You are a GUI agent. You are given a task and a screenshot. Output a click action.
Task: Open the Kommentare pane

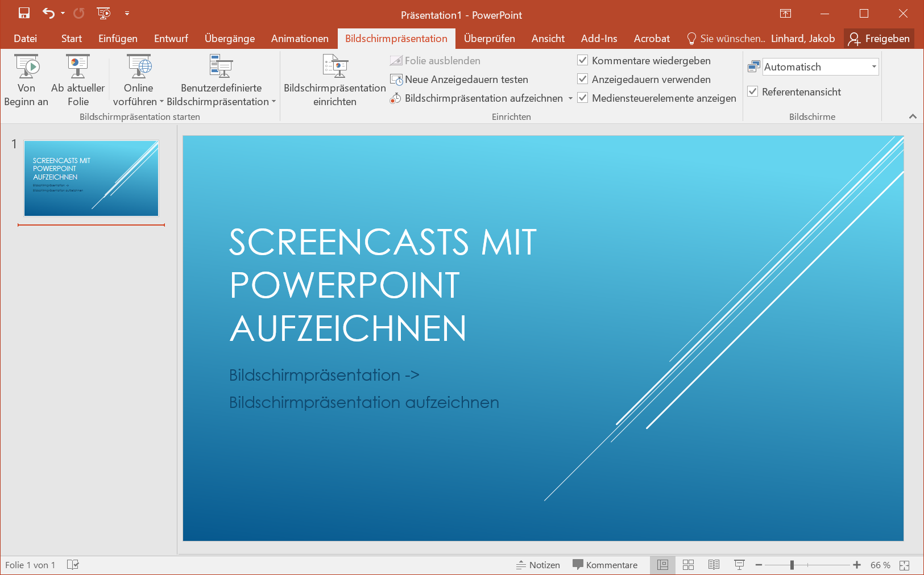click(605, 565)
